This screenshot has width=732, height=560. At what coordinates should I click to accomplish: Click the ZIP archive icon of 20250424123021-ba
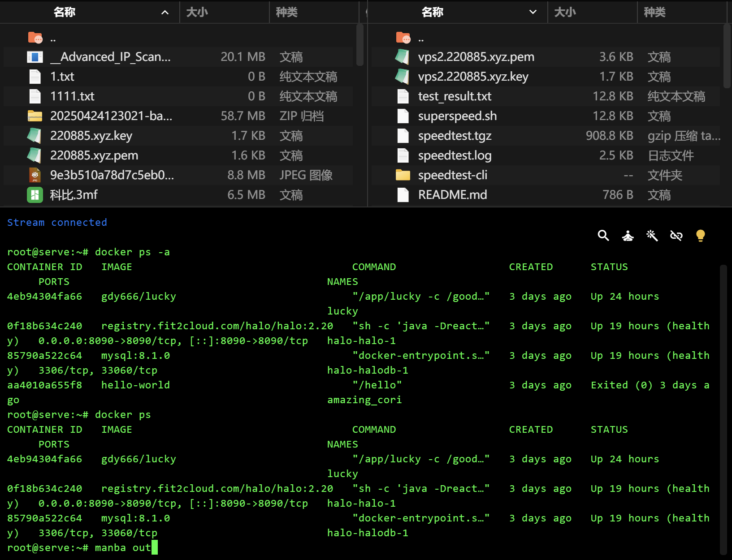coord(35,116)
